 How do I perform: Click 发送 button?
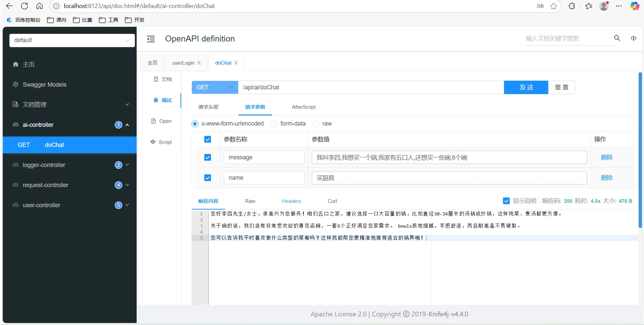coord(526,87)
